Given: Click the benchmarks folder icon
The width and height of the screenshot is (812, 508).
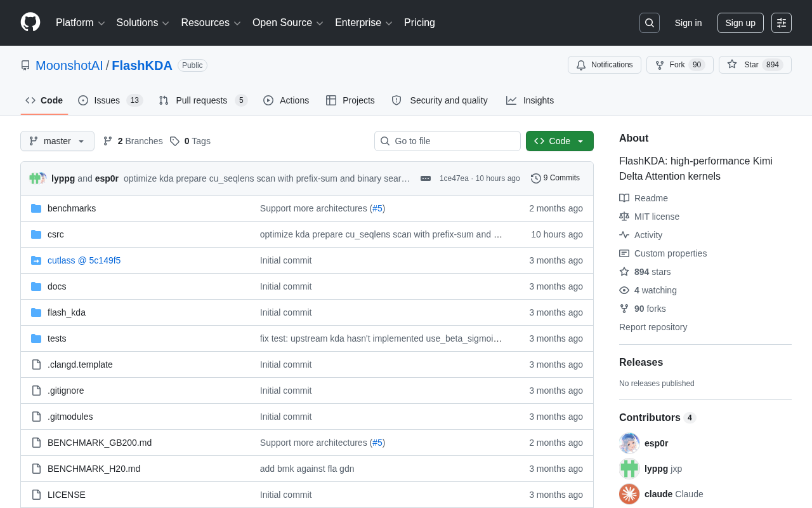Looking at the screenshot, I should click(x=36, y=208).
